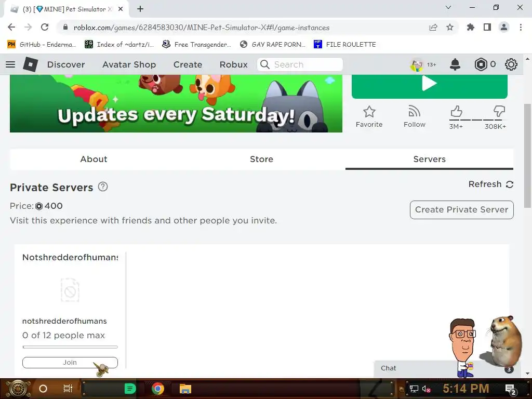Open the notifications bell
Screen dimensions: 532x399
[x=455, y=64]
